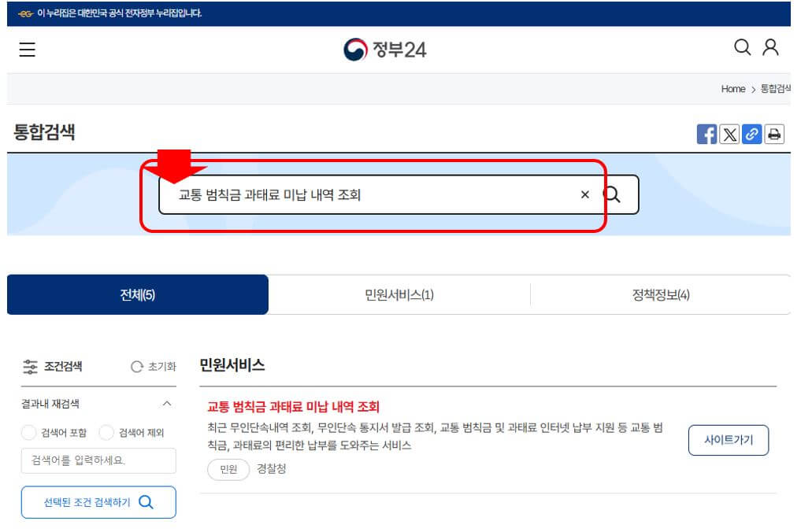The width and height of the screenshot is (801, 532).
Task: Click the user login icon
Action: click(x=769, y=48)
